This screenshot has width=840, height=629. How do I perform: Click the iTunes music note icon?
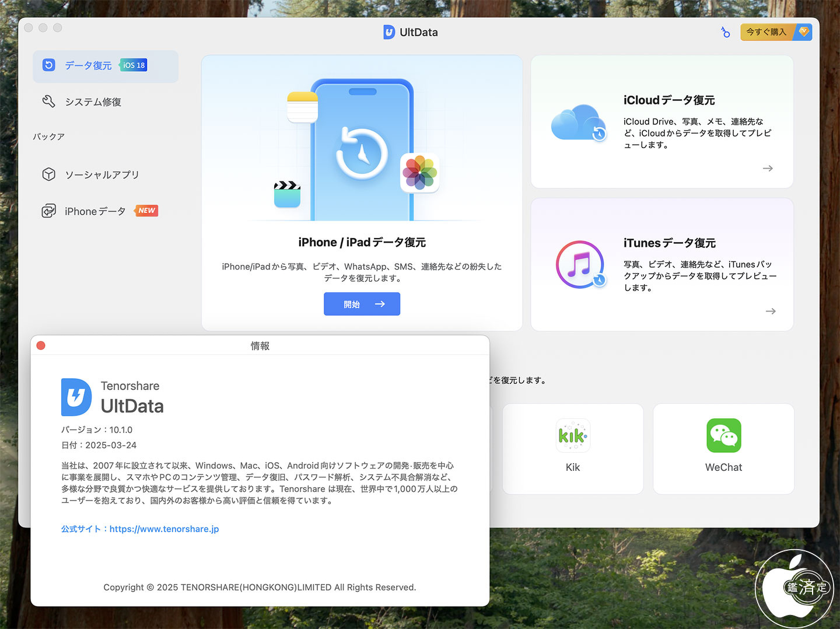580,265
